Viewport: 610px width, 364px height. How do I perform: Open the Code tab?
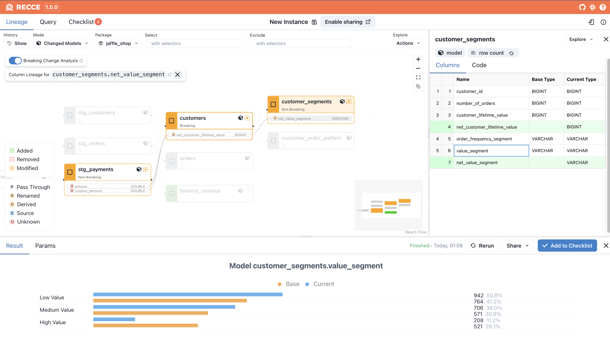coord(479,65)
